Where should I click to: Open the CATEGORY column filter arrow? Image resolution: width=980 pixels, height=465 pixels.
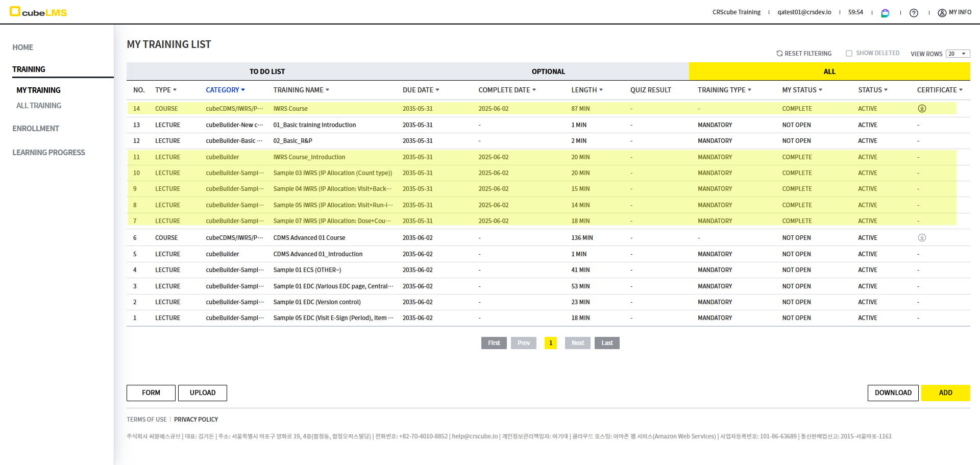tap(243, 90)
